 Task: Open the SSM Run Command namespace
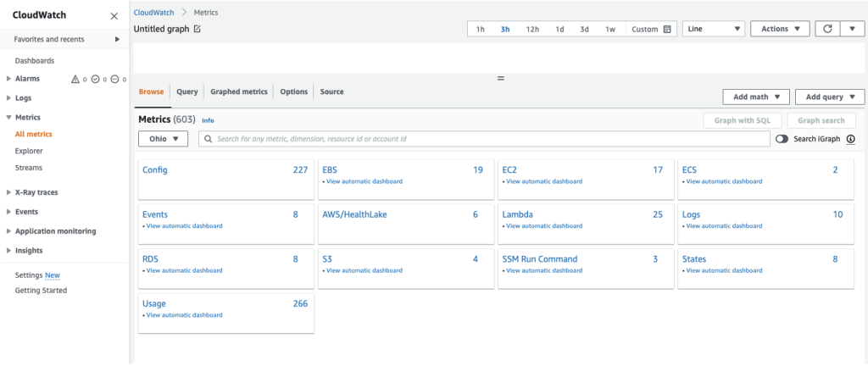click(x=540, y=258)
